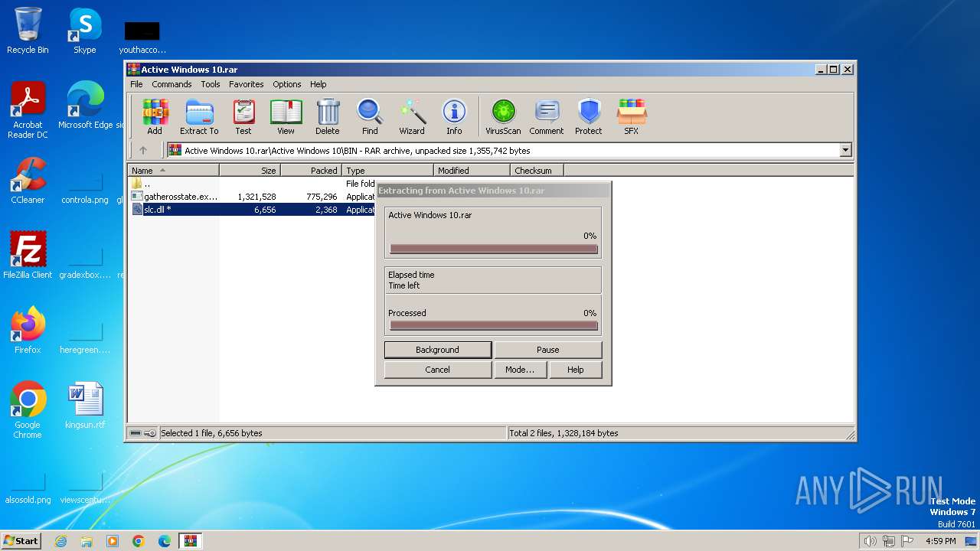Sort by Checksum column header
The image size is (980, 551).
coord(537,171)
